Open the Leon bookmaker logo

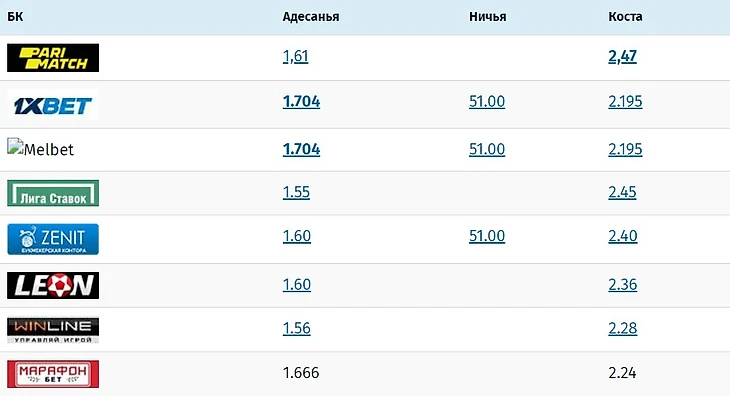pyautogui.click(x=53, y=286)
